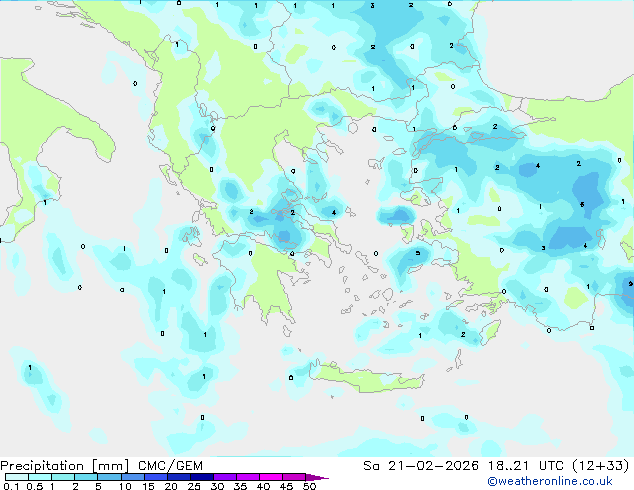The image size is (634, 490).
Task: Click the legend value label "0.5"
Action: coord(35,486)
